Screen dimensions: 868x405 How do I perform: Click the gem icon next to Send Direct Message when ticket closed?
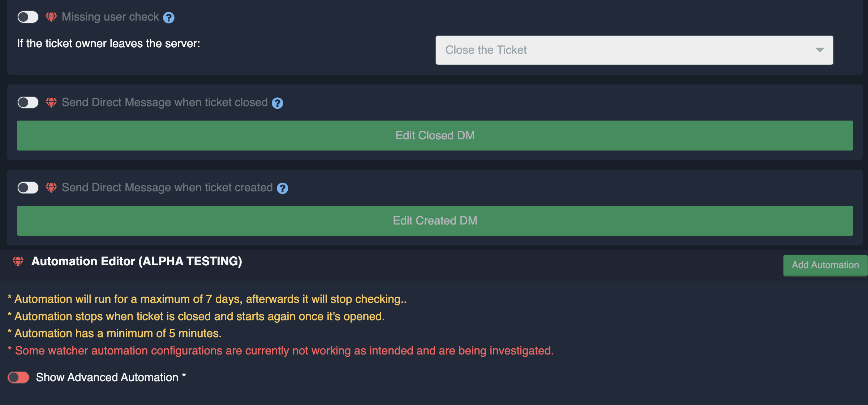(51, 102)
